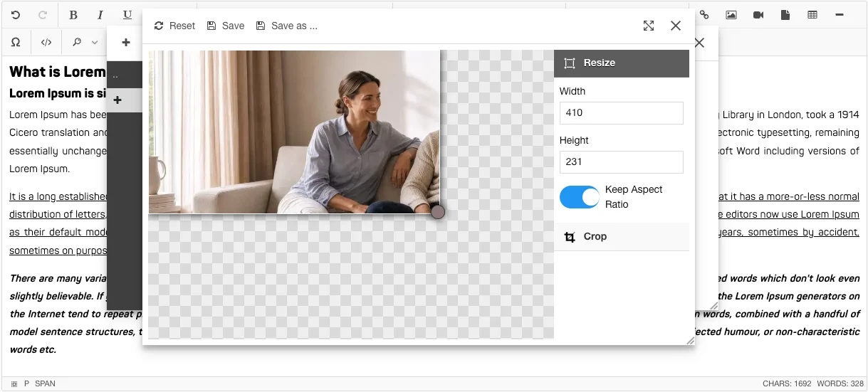Click the image editor dialog corner resize grip
This screenshot has width=868, height=392.
tap(690, 341)
